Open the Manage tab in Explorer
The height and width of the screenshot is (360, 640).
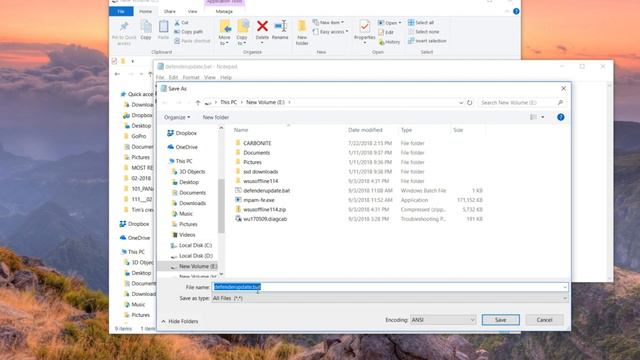(224, 11)
